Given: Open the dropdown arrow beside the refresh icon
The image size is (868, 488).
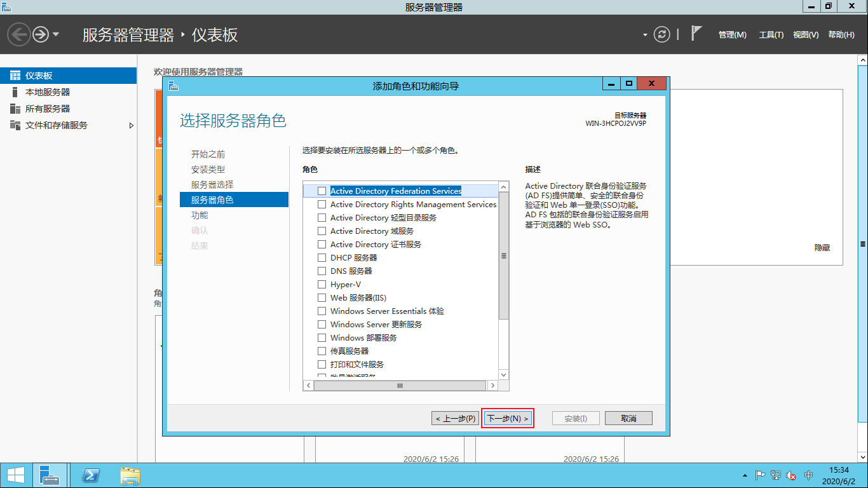Looking at the screenshot, I should click(x=644, y=35).
